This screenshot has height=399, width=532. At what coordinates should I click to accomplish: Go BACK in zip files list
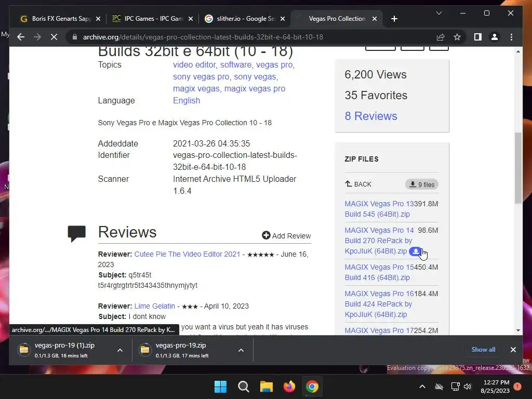[x=358, y=184]
